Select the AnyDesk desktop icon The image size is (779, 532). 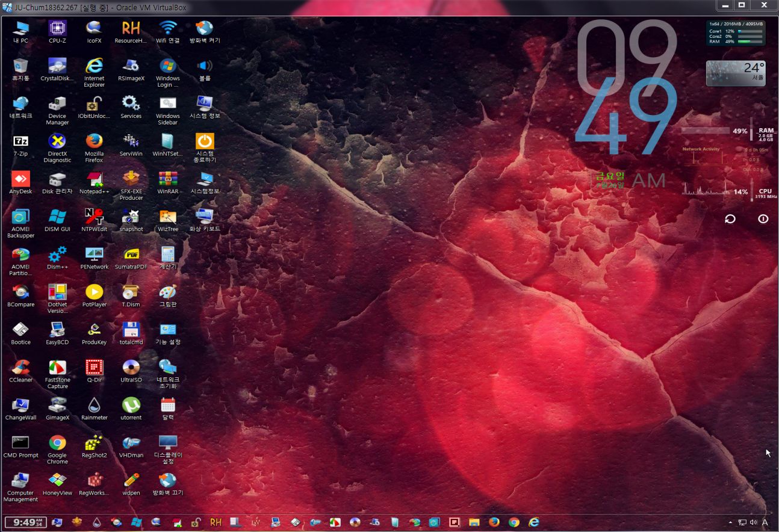(20, 182)
